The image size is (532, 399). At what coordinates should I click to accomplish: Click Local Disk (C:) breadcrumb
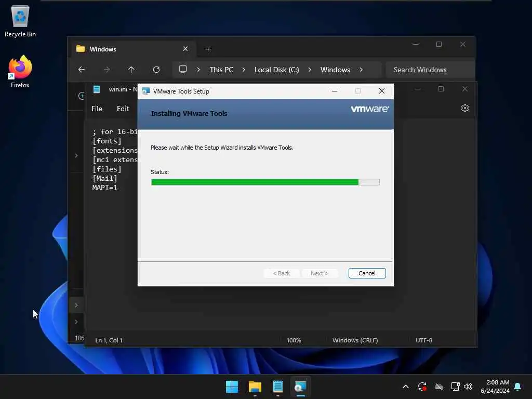coord(276,70)
